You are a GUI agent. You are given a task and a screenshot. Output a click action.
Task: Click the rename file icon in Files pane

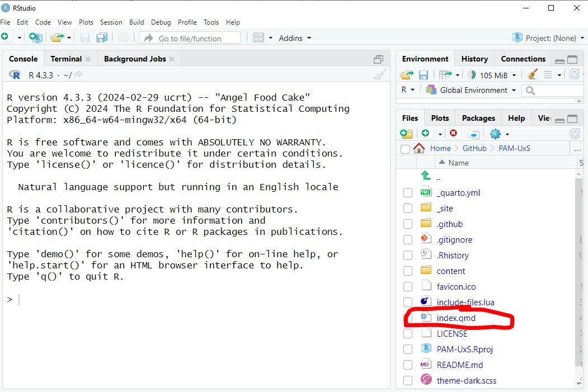click(x=474, y=134)
